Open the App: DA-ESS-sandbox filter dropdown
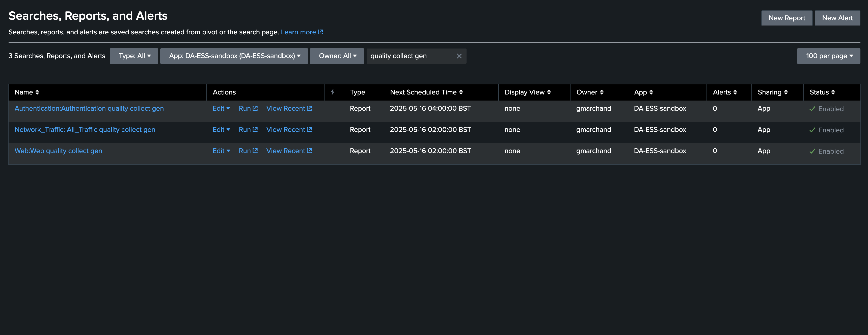 coord(234,56)
